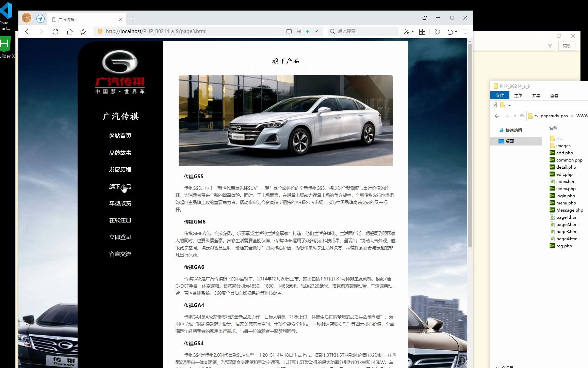
Task: Click the new folder icon in Explorer quick access toolbar
Action: pyautogui.click(x=502, y=105)
